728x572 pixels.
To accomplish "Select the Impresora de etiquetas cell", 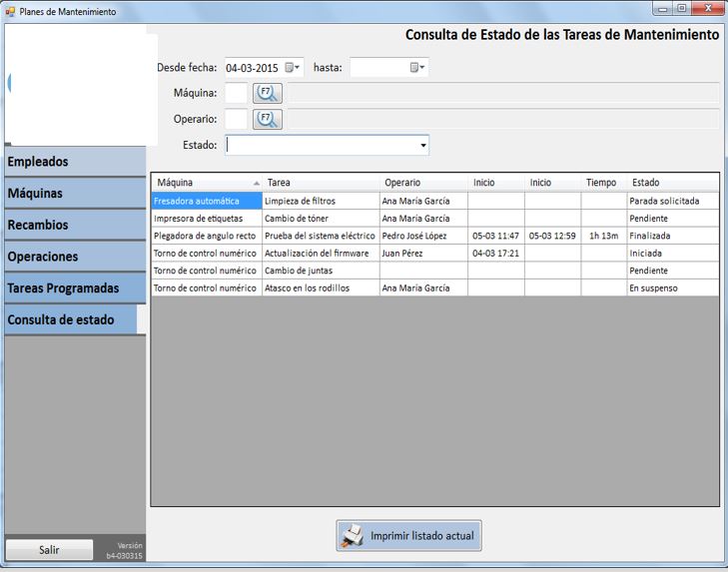I will (207, 219).
